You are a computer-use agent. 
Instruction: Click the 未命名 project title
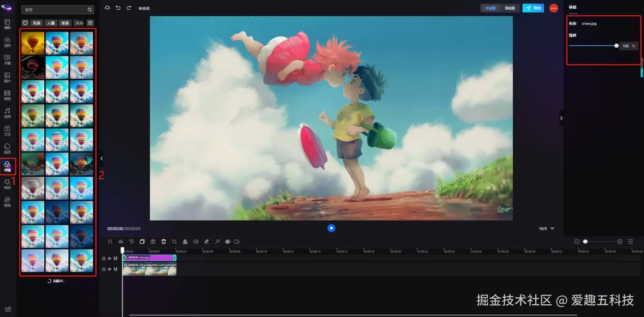pos(144,9)
